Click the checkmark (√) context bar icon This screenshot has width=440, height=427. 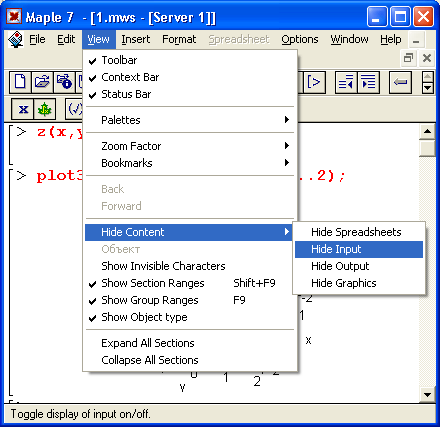coord(75,109)
